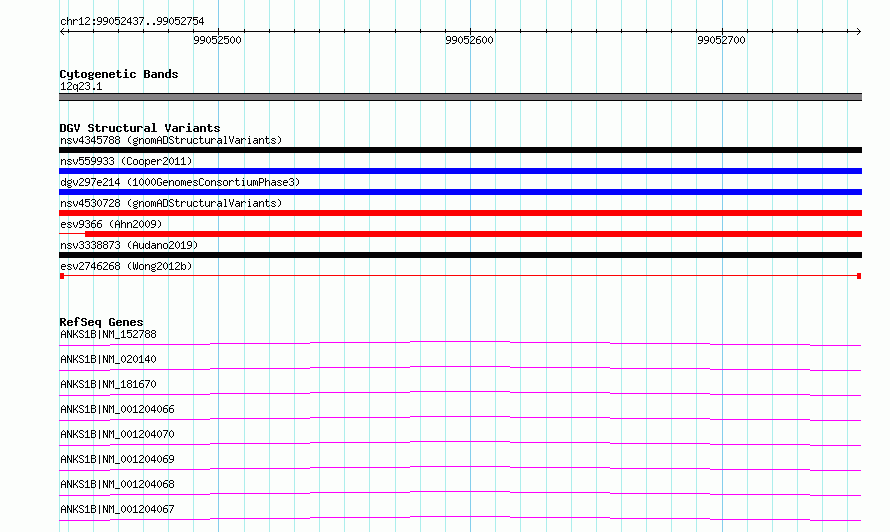Image resolution: width=890 pixels, height=532 pixels.
Task: Open transcript ANKS1B|NM_001204070
Action: (x=117, y=434)
